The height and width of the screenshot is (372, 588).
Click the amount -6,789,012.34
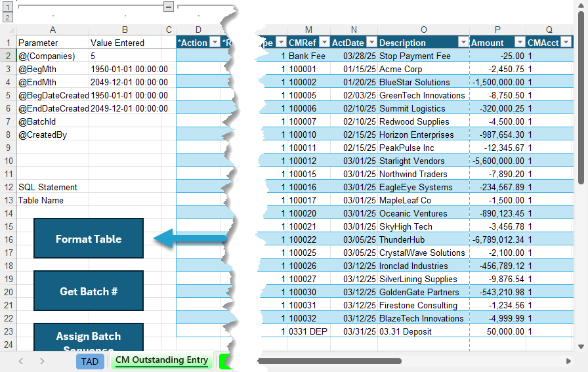tap(497, 239)
